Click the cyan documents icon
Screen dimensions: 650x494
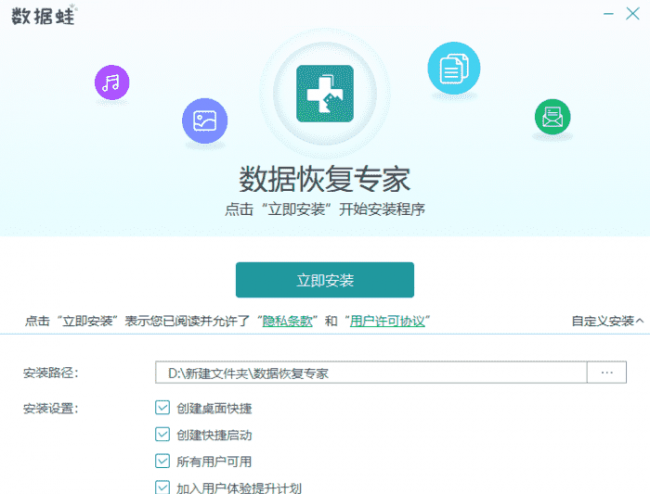(x=454, y=68)
